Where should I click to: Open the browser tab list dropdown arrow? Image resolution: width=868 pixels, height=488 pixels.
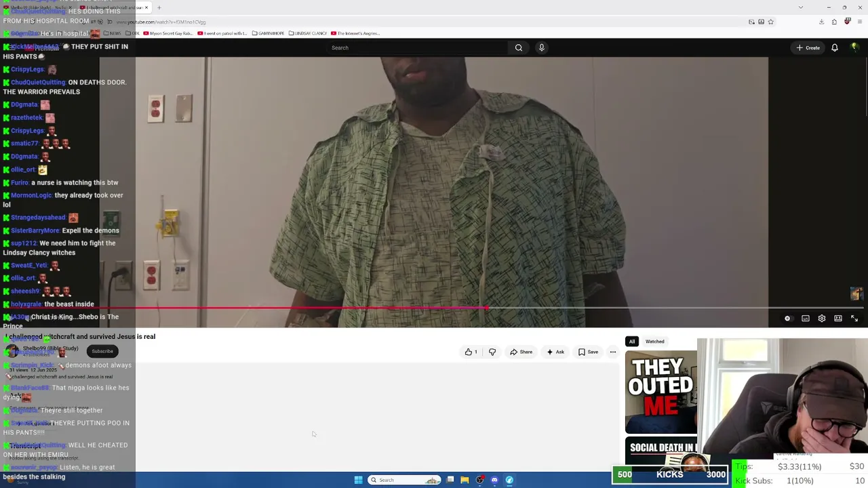click(x=801, y=7)
